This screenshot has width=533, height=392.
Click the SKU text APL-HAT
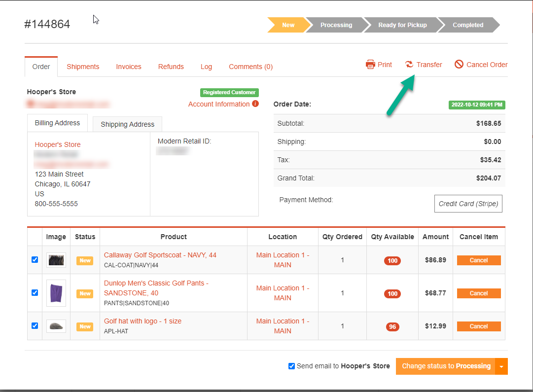pos(116,331)
